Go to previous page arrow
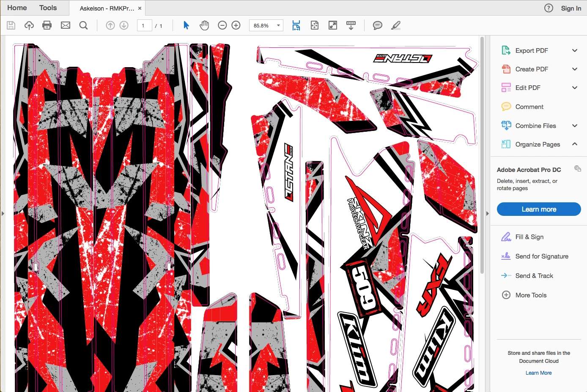The width and height of the screenshot is (587, 392). (110, 25)
